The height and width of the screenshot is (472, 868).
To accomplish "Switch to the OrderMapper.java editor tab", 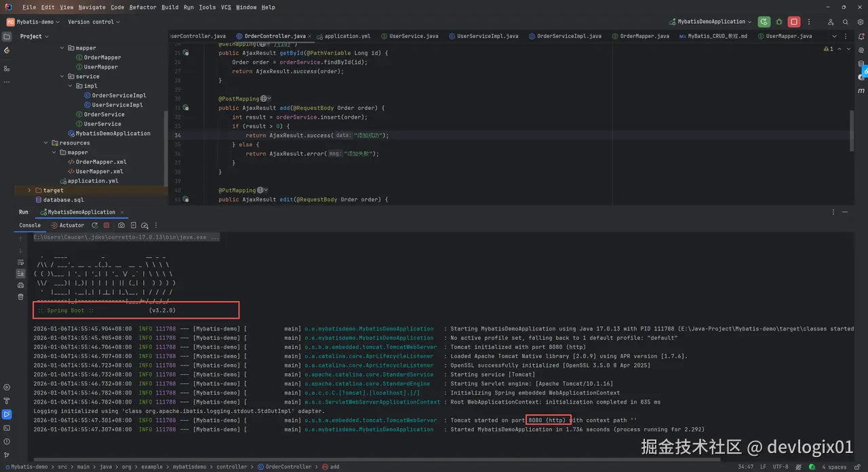I will pos(639,36).
